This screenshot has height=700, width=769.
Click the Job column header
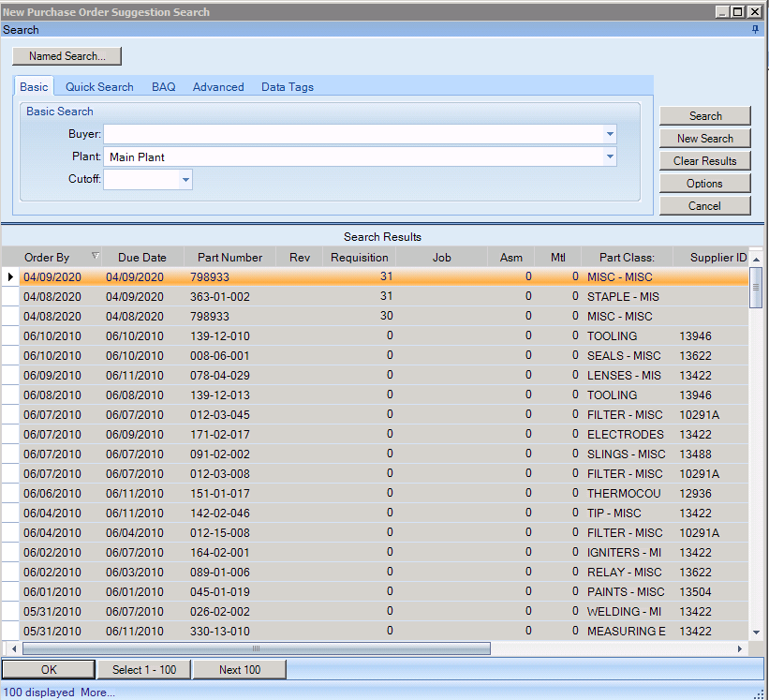pyautogui.click(x=441, y=258)
